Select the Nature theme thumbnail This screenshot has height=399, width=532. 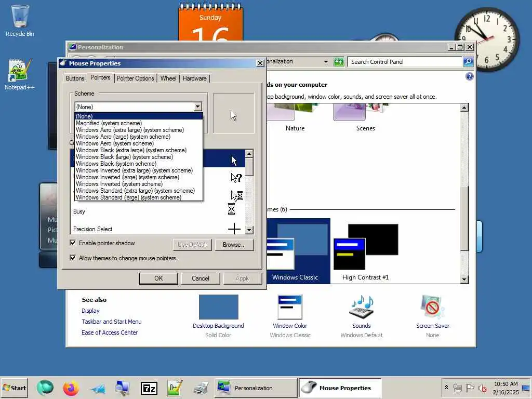295,118
